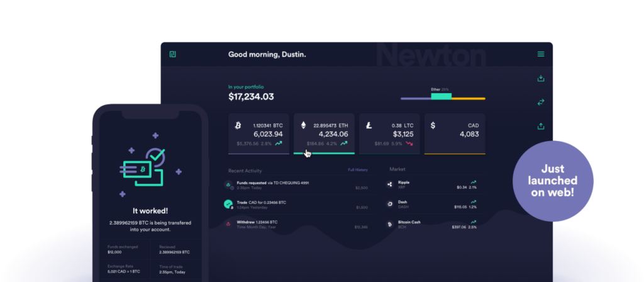Image resolution: width=644 pixels, height=282 pixels.
Task: Open the hamburger menu
Action: point(540,55)
